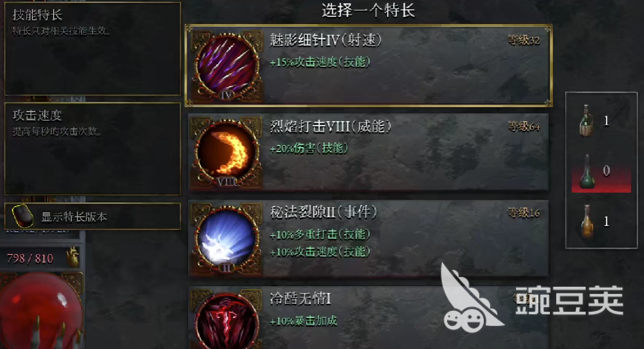Open the 技能特长 info panel
The width and height of the screenshot is (644, 349).
93,49
